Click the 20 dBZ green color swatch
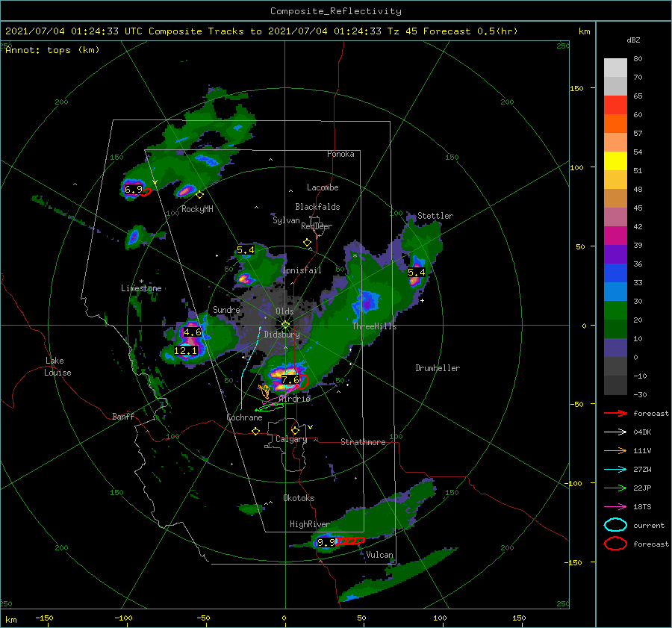This screenshot has width=672, height=628. pyautogui.click(x=615, y=311)
